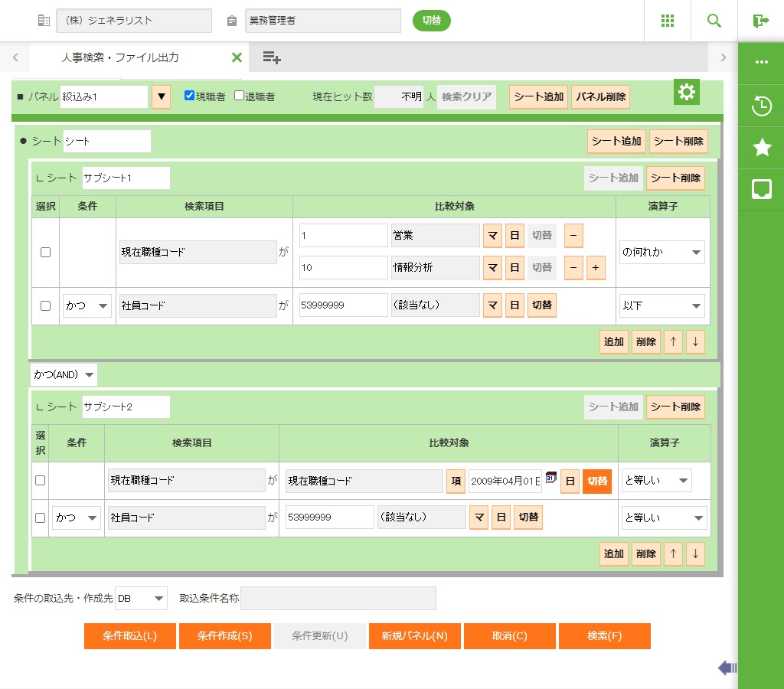Open the history clock icon in sidebar
The height and width of the screenshot is (689, 784).
[x=761, y=106]
